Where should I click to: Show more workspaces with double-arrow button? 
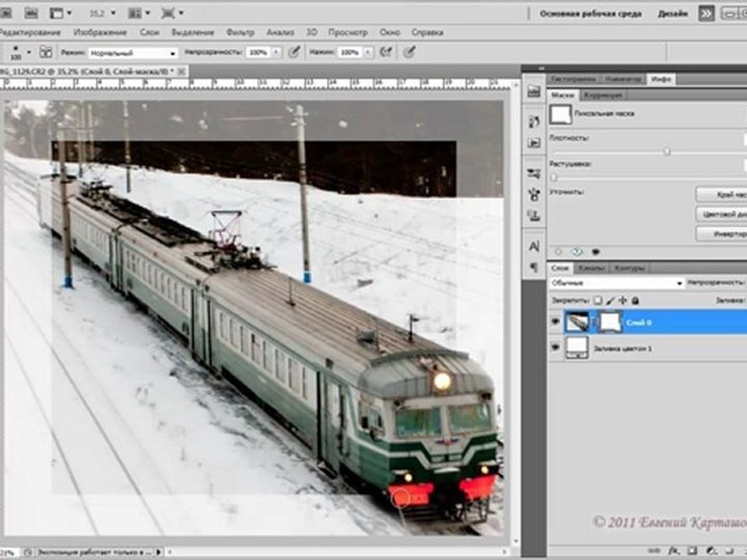coord(706,14)
